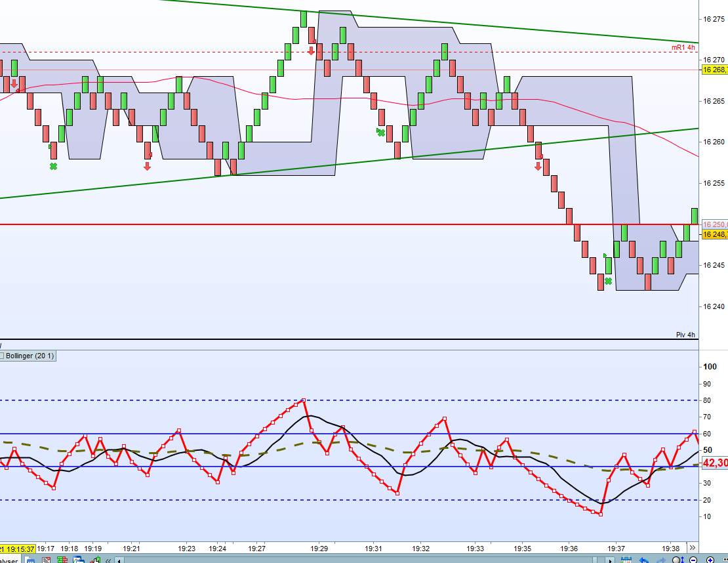This screenshot has width=728, height=563.
Task: Click the blue undo arrow icon
Action: pos(644,560)
